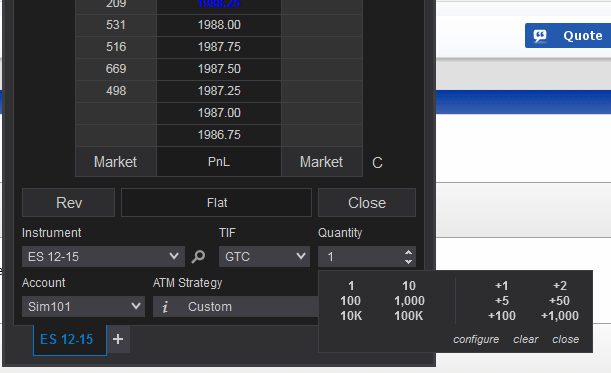Click the 531 bid size cell
Screen dimensions: 611x373
(116, 25)
